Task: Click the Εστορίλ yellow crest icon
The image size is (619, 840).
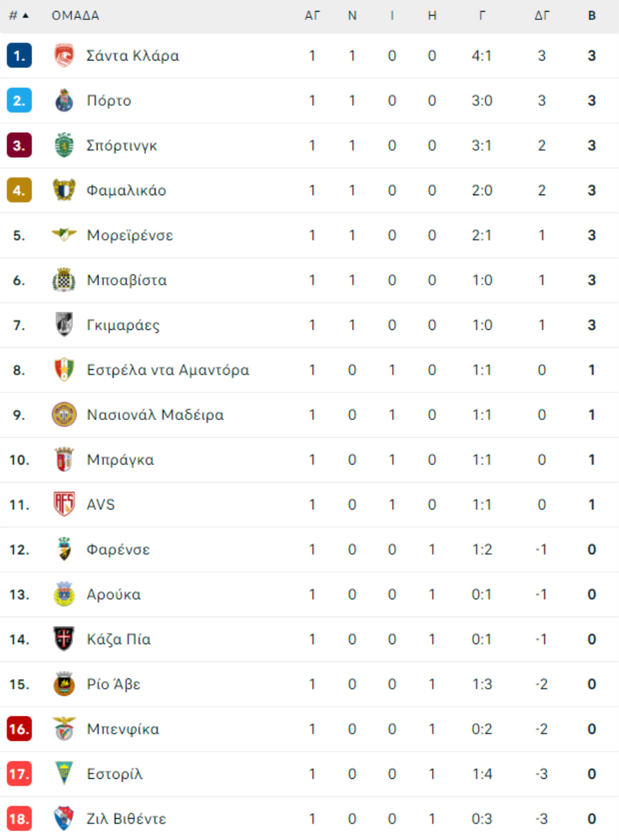Action: coord(64,774)
